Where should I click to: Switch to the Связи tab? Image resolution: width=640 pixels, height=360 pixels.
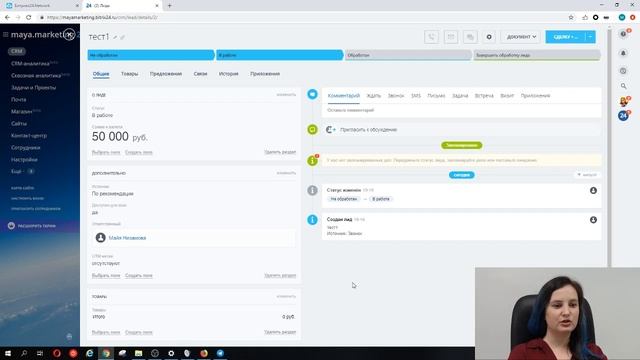[x=200, y=74]
